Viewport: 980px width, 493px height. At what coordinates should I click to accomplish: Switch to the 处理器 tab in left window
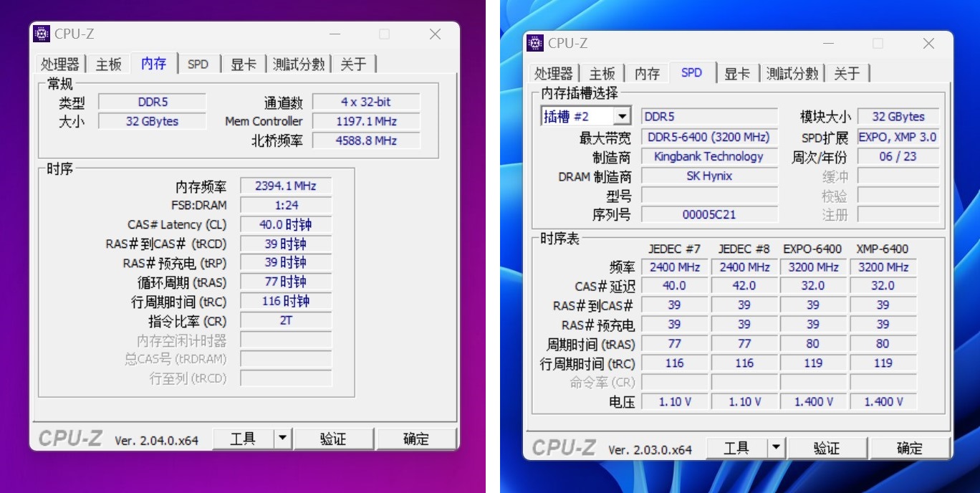[x=61, y=64]
